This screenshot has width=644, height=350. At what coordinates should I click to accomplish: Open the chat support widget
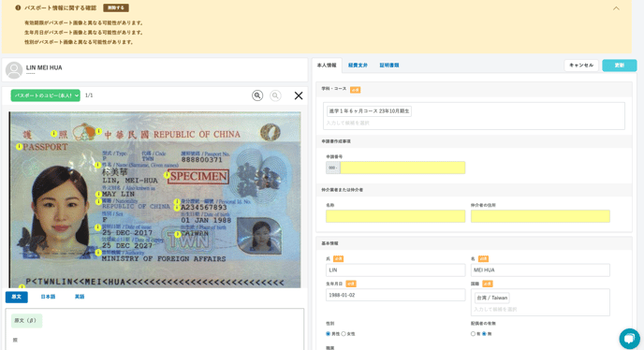629,339
